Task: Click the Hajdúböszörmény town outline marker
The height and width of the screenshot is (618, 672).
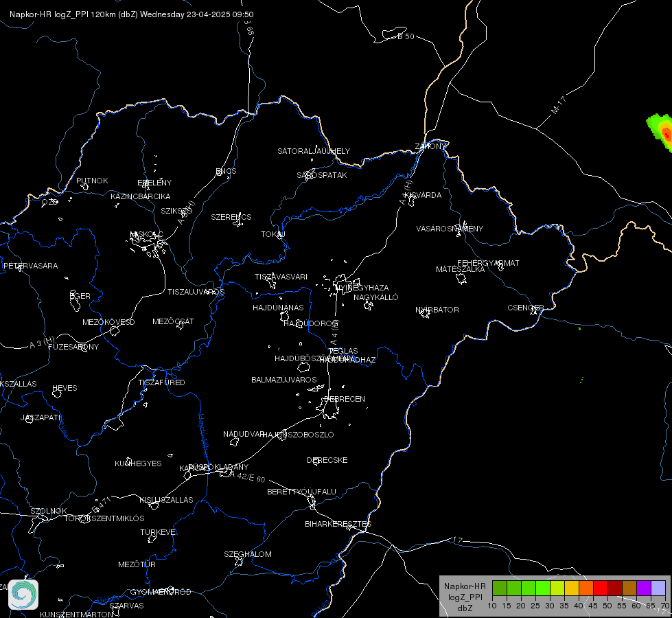Action: tap(303, 367)
